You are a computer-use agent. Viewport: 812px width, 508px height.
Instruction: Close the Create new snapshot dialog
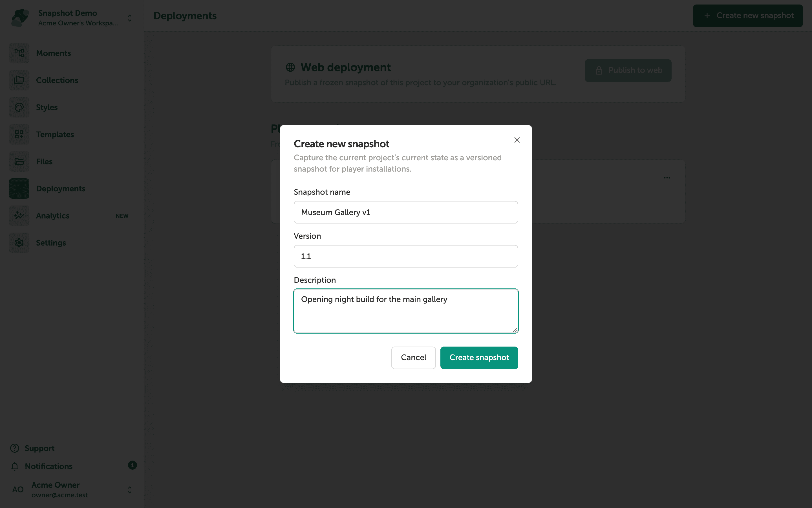pyautogui.click(x=517, y=140)
